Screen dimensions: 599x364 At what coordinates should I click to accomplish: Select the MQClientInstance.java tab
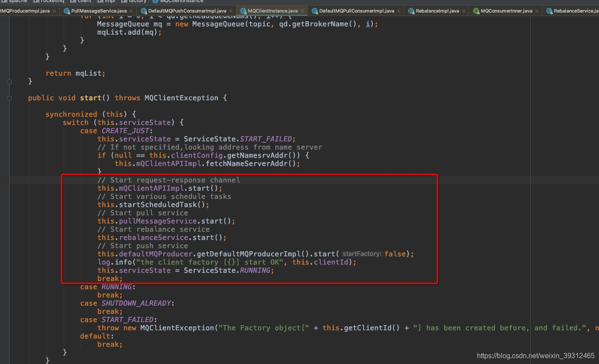coord(273,11)
